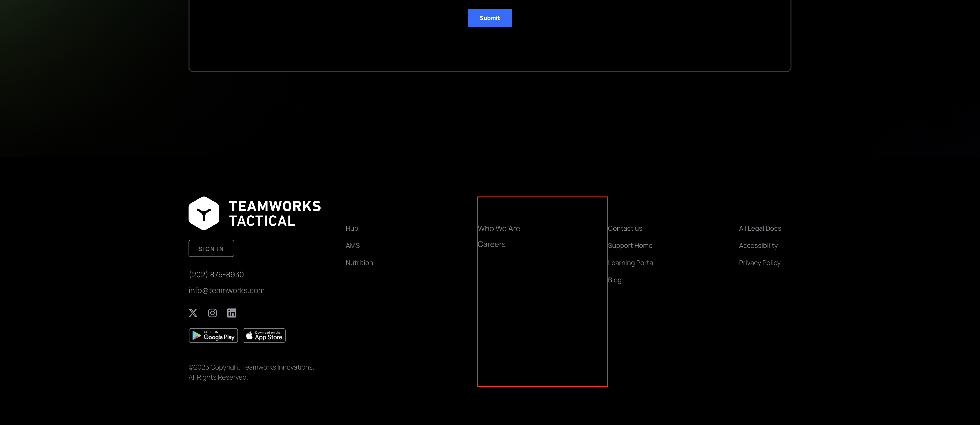980x425 pixels.
Task: Open the LinkedIn social icon
Action: [232, 313]
